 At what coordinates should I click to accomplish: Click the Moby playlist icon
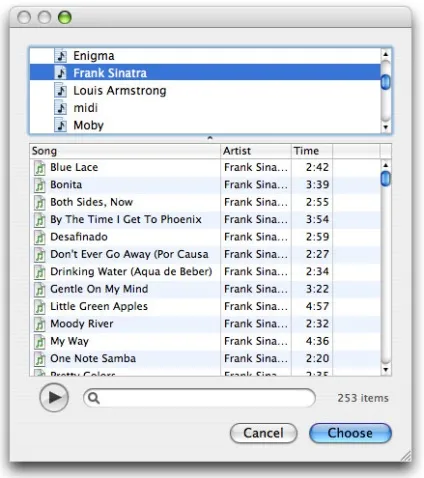pos(61,125)
